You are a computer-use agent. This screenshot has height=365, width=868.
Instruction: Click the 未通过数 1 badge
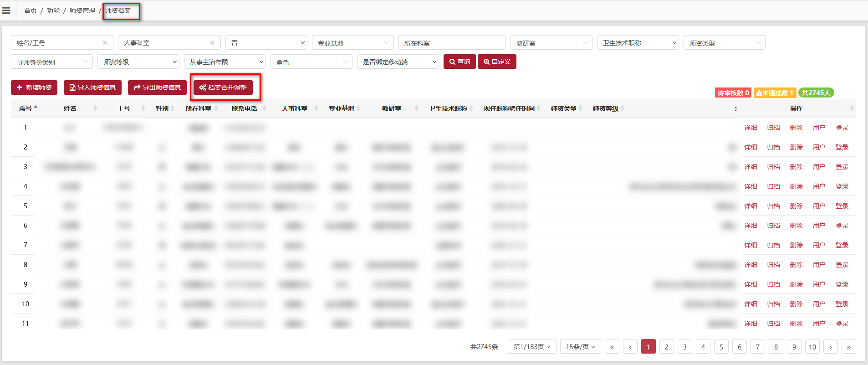pyautogui.click(x=775, y=93)
